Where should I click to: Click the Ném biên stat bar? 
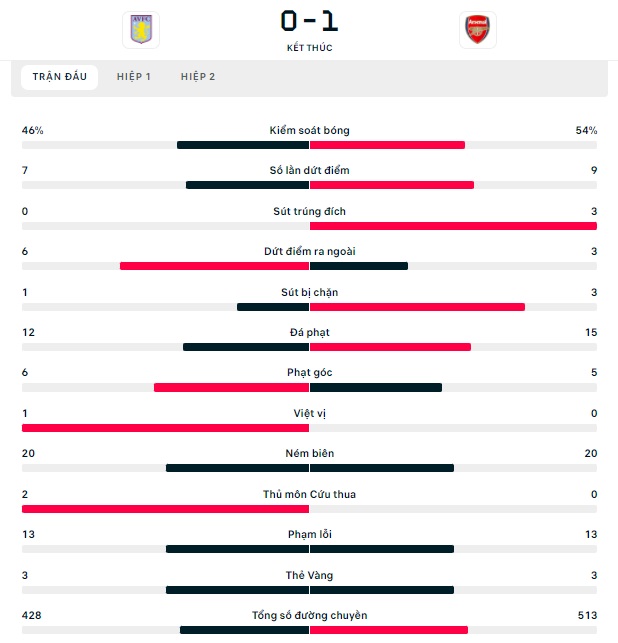click(309, 468)
